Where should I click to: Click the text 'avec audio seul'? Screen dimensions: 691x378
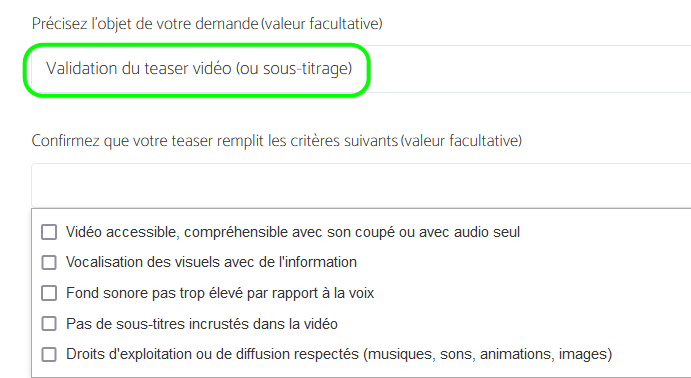pyautogui.click(x=469, y=232)
